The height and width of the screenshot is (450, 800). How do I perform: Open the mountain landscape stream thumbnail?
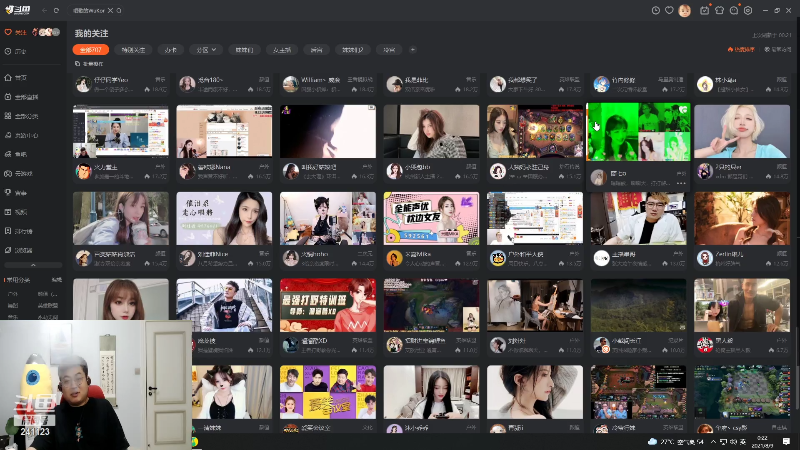pyautogui.click(x=638, y=305)
